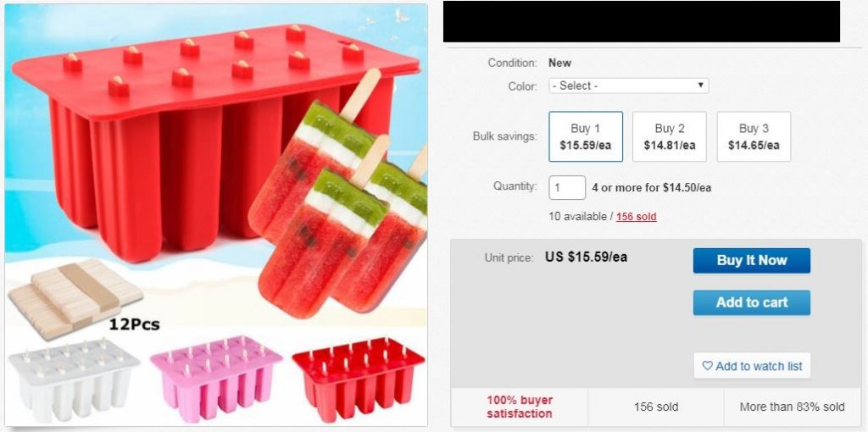Click the 100% buyer satisfaction box
The image size is (868, 432).
point(520,407)
